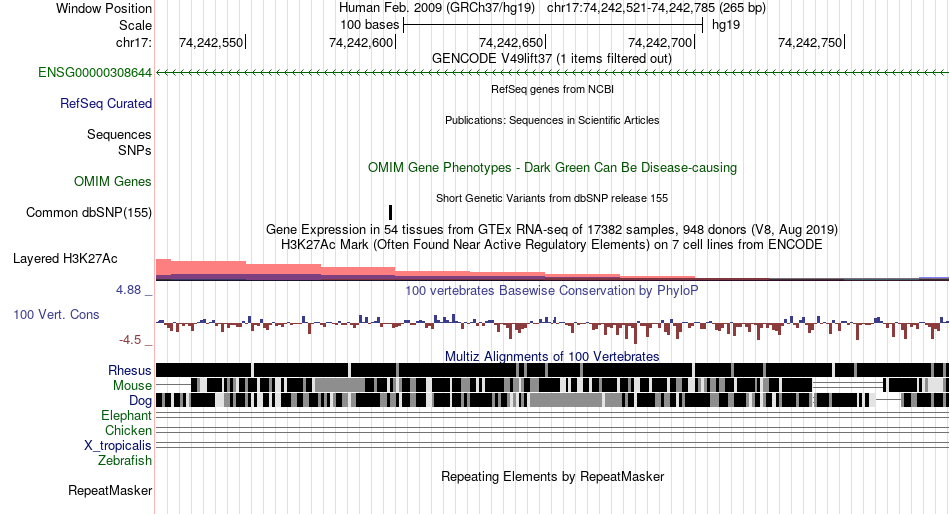
Task: Click the ENSG00000308644 transcript arrow line
Action: 552,73
